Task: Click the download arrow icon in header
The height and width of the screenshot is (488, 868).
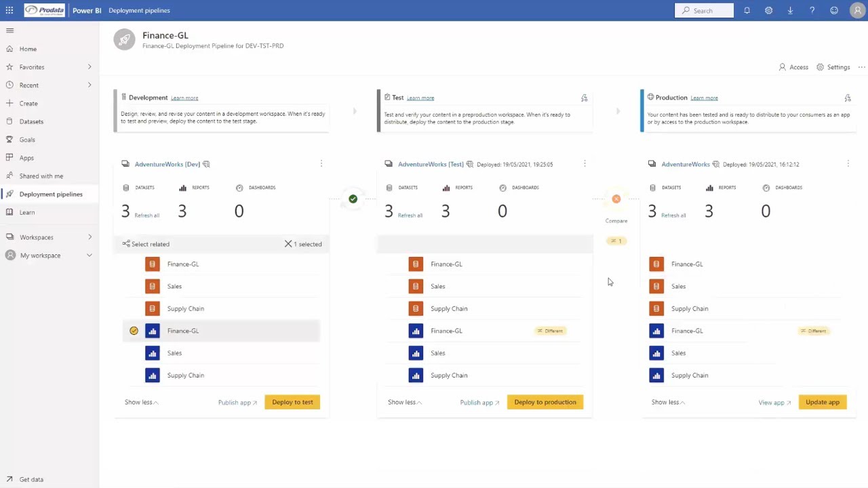Action: coord(790,10)
